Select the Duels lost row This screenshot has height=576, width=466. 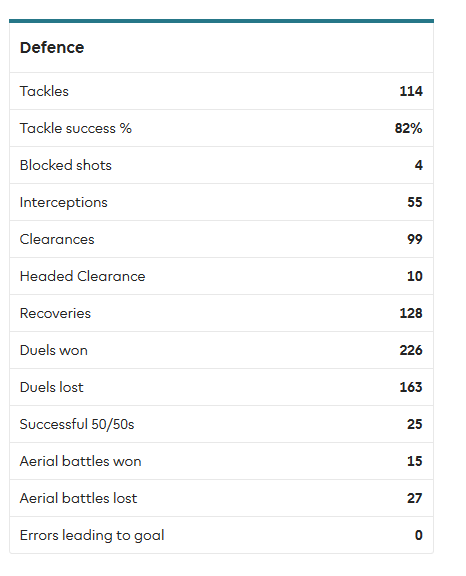click(221, 387)
